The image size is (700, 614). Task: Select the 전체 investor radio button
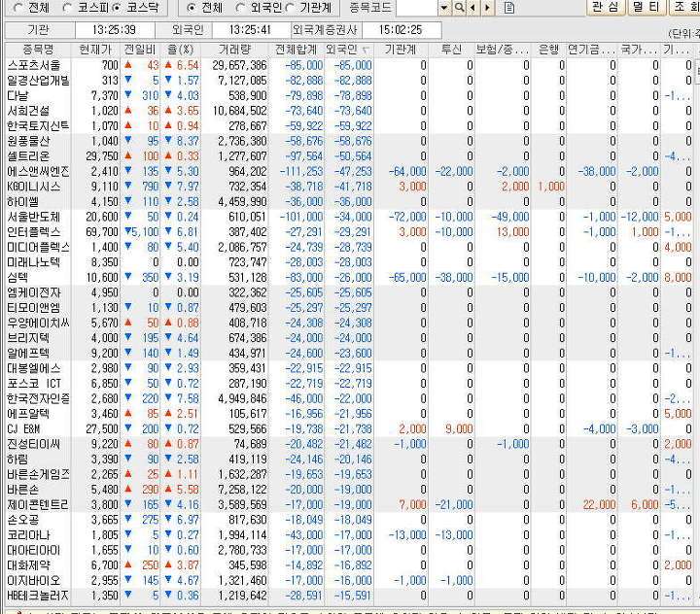pos(191,8)
